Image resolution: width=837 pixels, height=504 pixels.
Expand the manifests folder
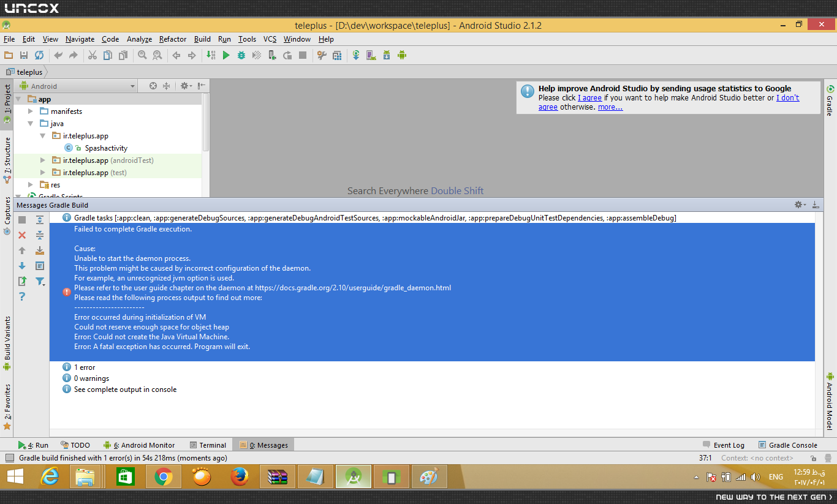(x=31, y=111)
